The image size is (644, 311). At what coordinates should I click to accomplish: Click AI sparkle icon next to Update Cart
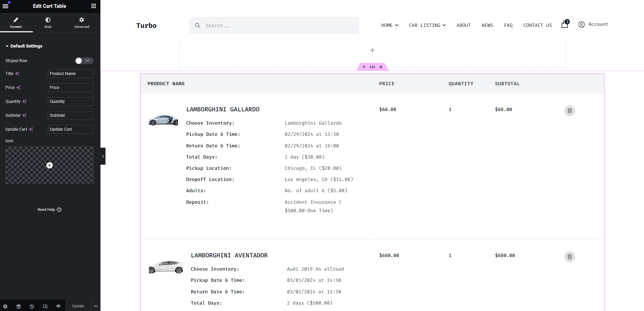pos(31,129)
